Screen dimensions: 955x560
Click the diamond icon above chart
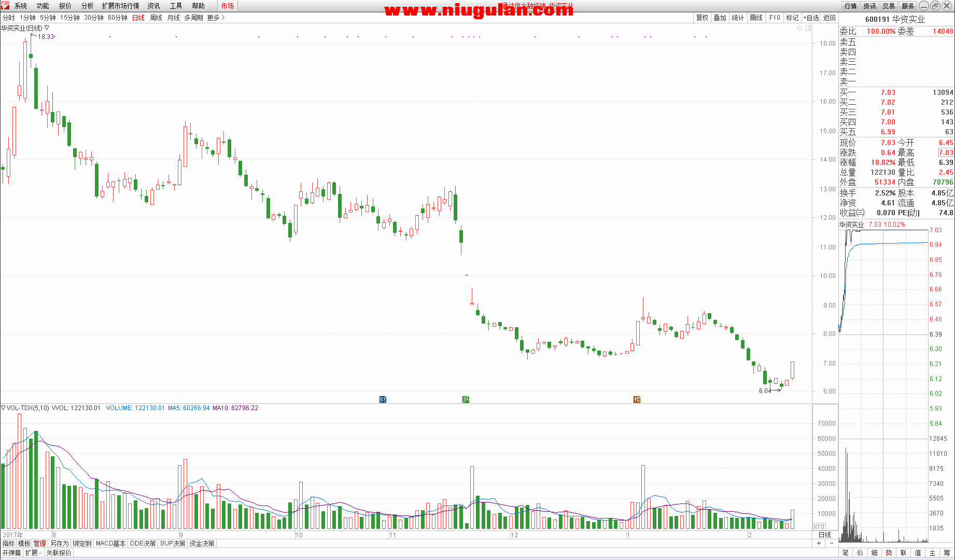[799, 28]
